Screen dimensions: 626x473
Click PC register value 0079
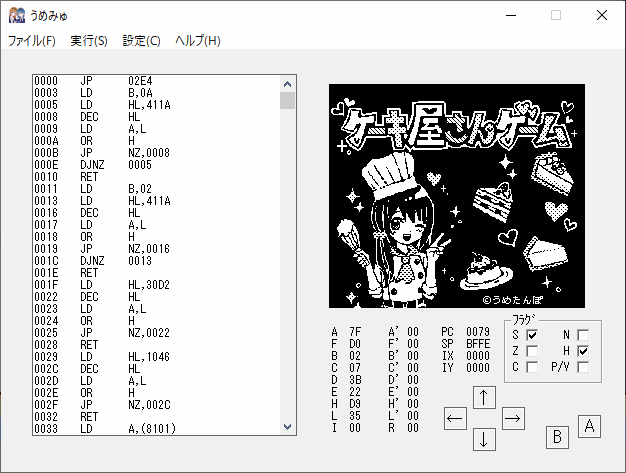478,332
